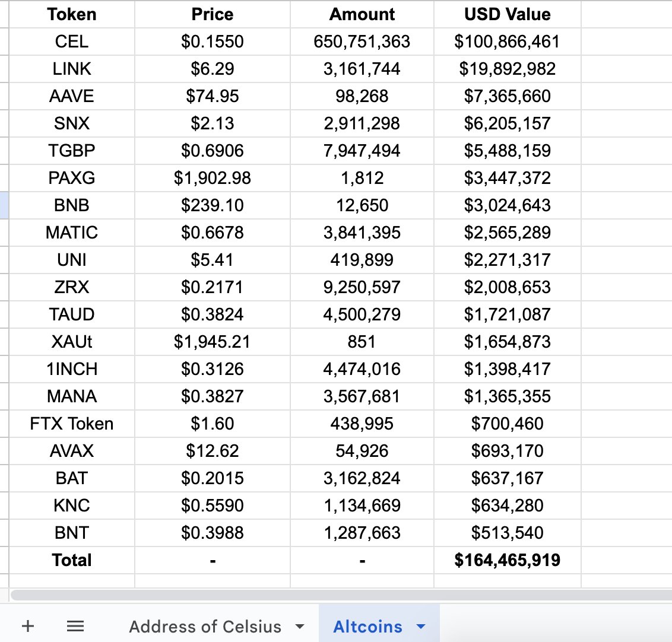Image resolution: width=672 pixels, height=642 pixels.
Task: Expand the Address of Celsius tab dropdown arrow
Action: click(300, 627)
